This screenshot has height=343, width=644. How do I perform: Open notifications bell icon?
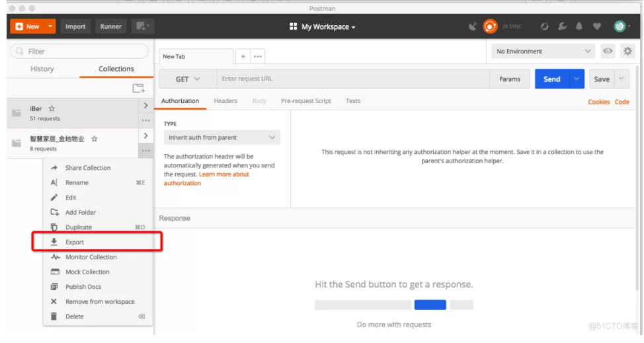(x=579, y=26)
